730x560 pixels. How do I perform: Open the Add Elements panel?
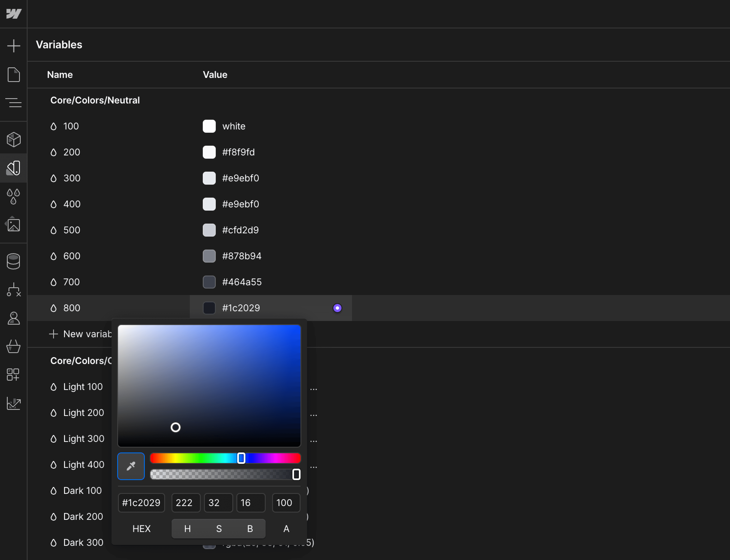pyautogui.click(x=14, y=46)
